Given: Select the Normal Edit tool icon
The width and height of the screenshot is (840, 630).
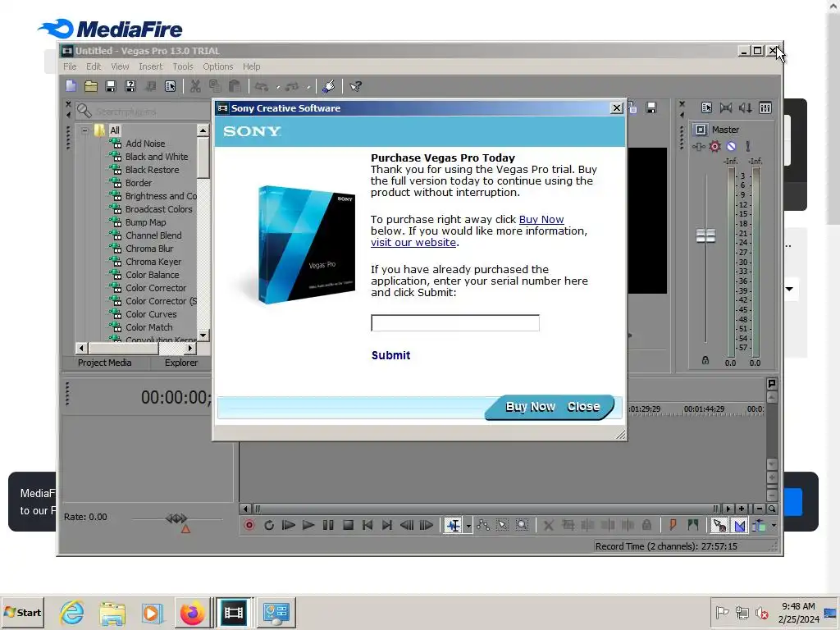Looking at the screenshot, I should tap(453, 526).
